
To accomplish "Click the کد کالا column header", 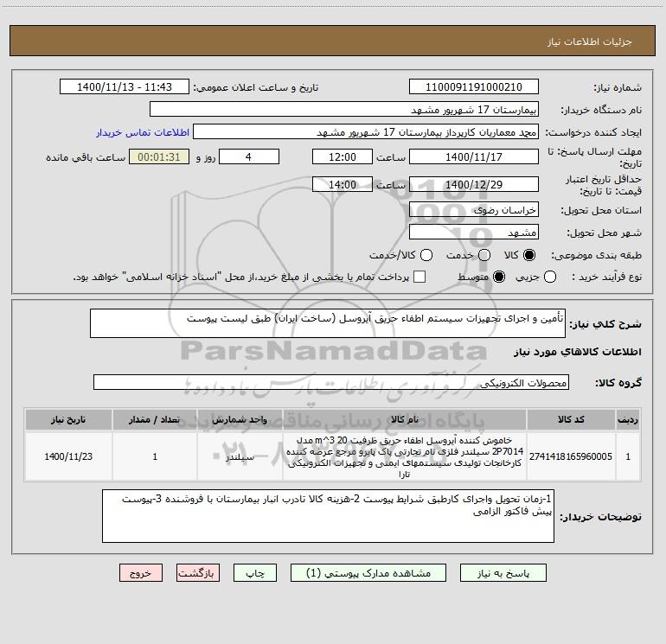I will [x=571, y=419].
